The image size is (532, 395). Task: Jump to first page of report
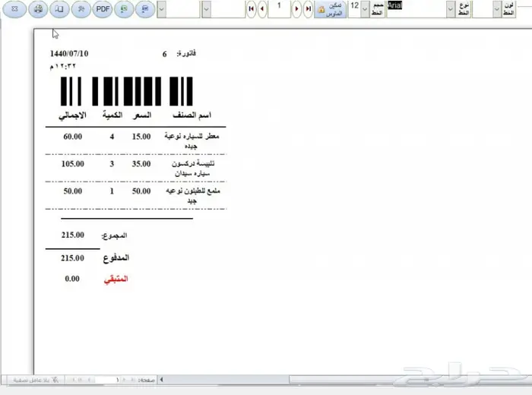[x=252, y=9]
